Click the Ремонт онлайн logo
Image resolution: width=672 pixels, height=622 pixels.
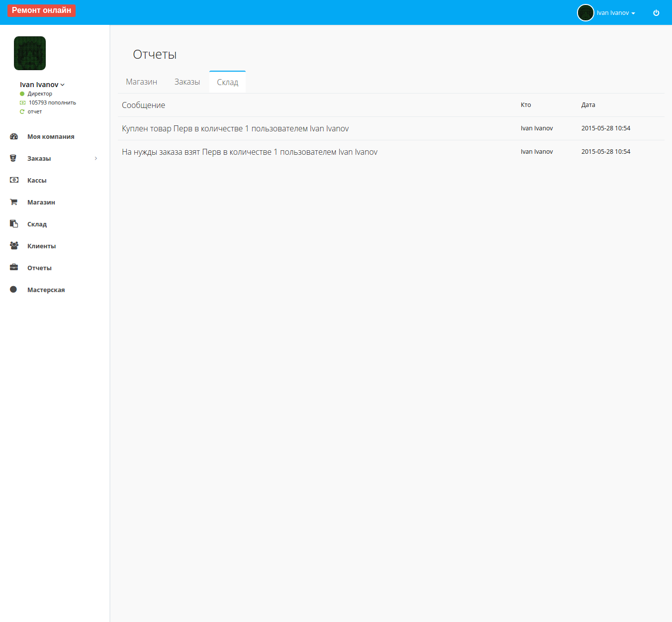[41, 10]
